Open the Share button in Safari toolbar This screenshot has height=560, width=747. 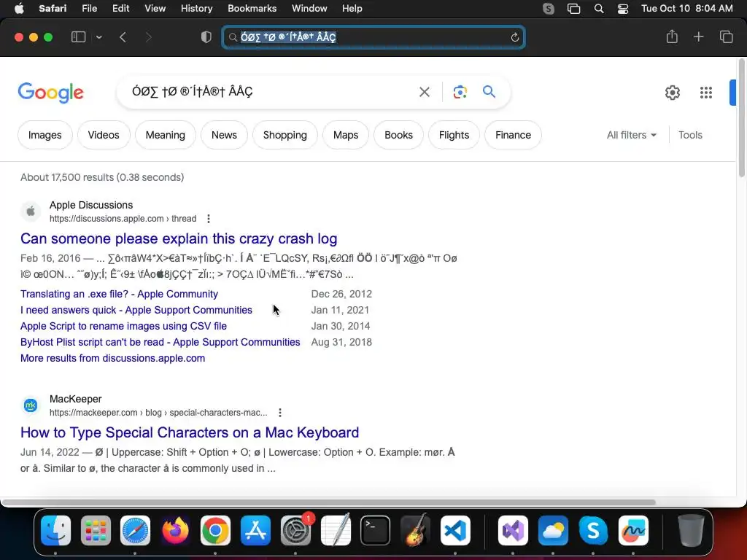[x=672, y=36]
